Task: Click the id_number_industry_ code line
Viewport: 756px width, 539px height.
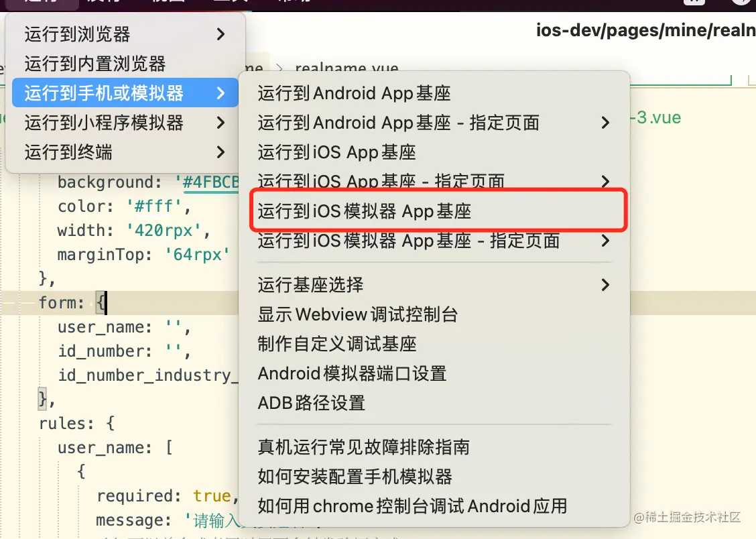Action: click(x=148, y=375)
